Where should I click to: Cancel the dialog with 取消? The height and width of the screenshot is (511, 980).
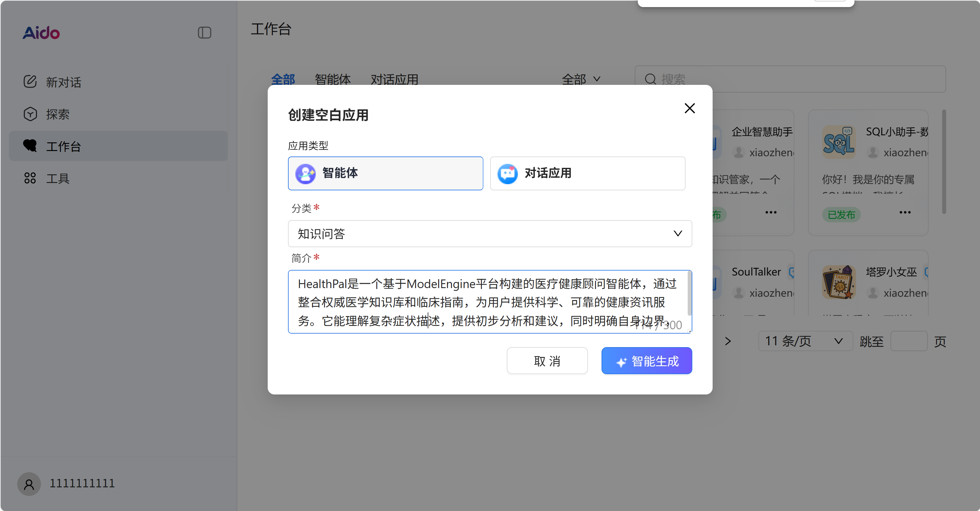[x=547, y=360]
